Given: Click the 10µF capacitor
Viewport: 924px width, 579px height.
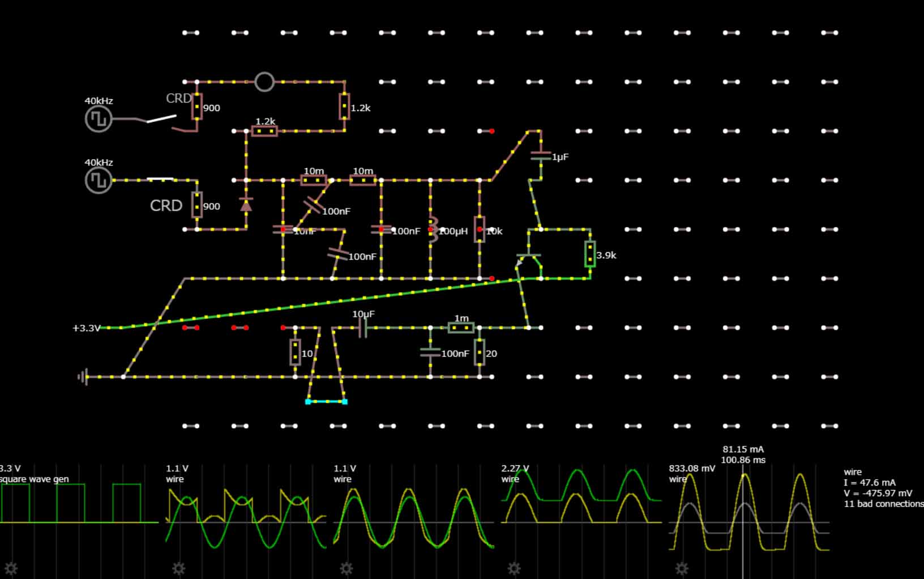Looking at the screenshot, I should tap(362, 327).
